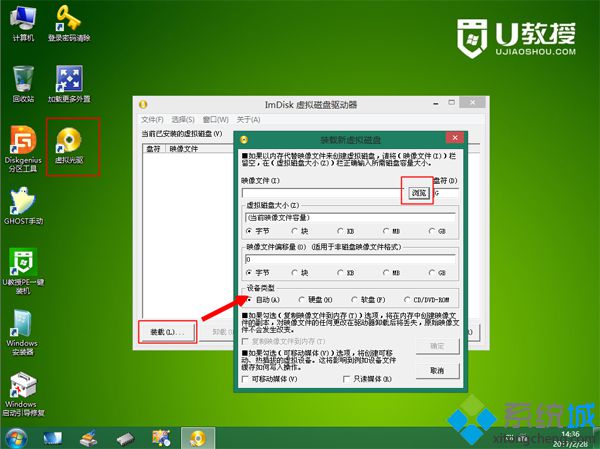Open the 计算机 desktop icon

[x=23, y=24]
